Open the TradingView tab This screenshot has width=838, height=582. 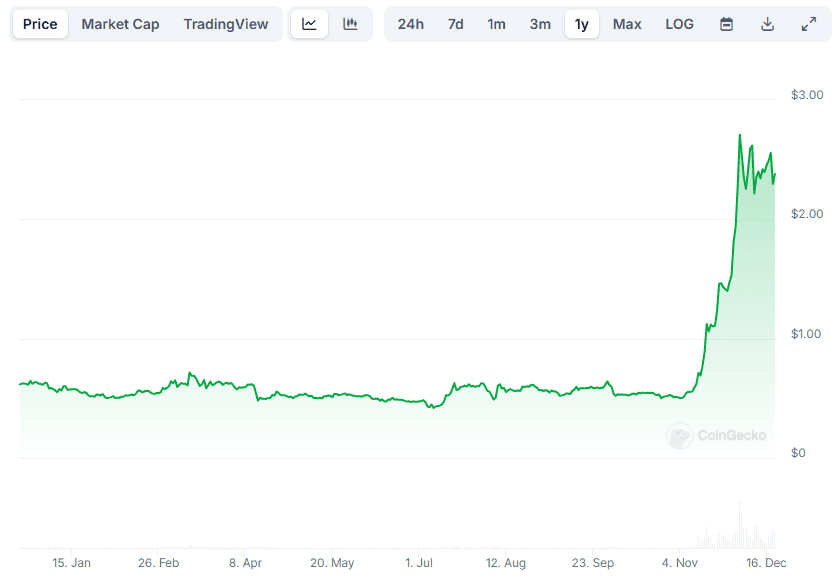pos(226,24)
